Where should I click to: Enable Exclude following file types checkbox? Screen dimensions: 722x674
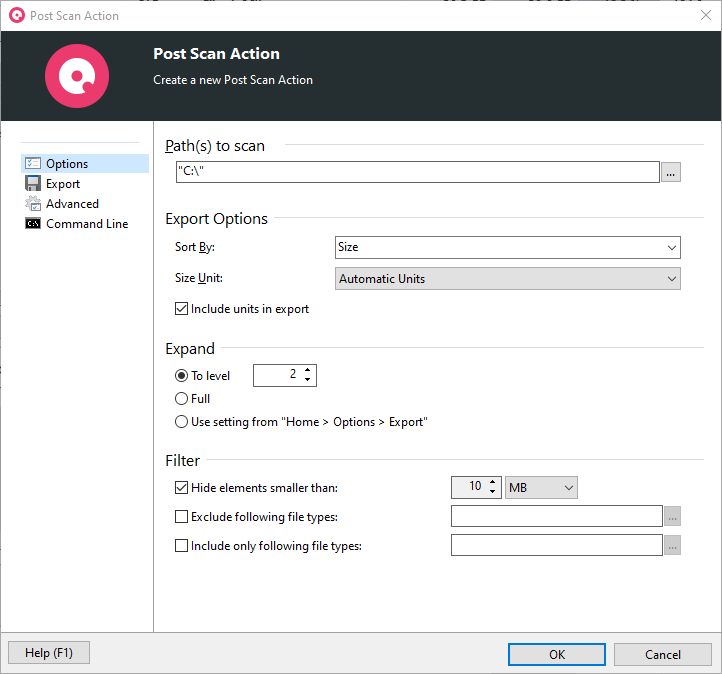(182, 517)
